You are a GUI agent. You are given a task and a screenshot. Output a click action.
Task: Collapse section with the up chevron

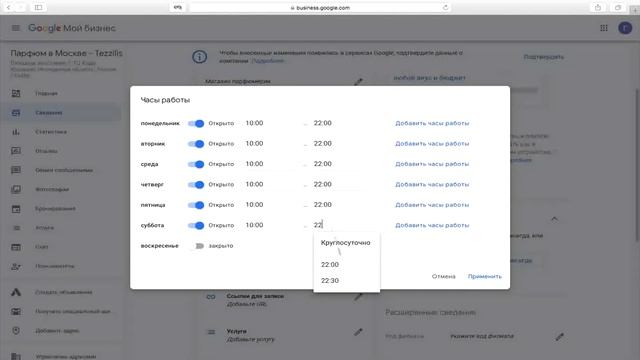(554, 219)
